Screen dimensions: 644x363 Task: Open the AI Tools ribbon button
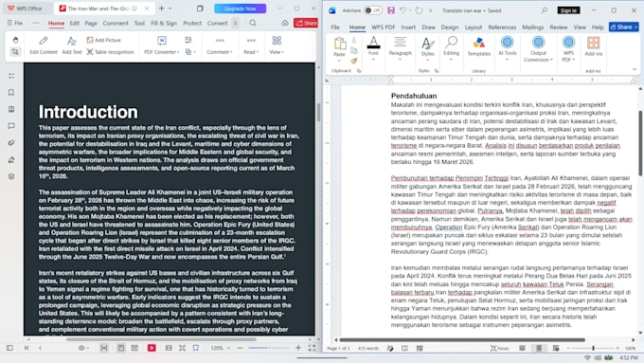[508, 47]
